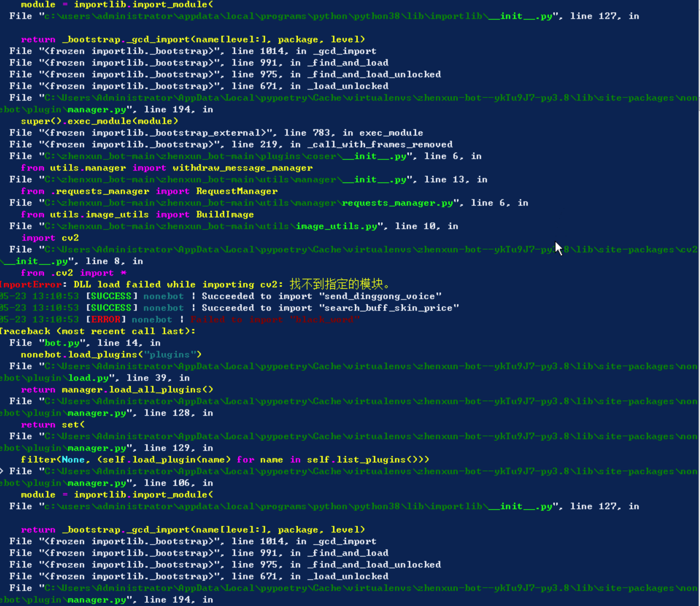Click the "Traceback (most recent call last):" line
The image size is (700, 606).
(97, 331)
